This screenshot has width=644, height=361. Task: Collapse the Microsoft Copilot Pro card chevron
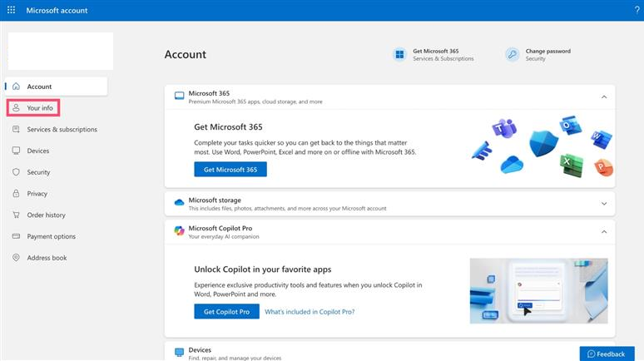coord(604,231)
